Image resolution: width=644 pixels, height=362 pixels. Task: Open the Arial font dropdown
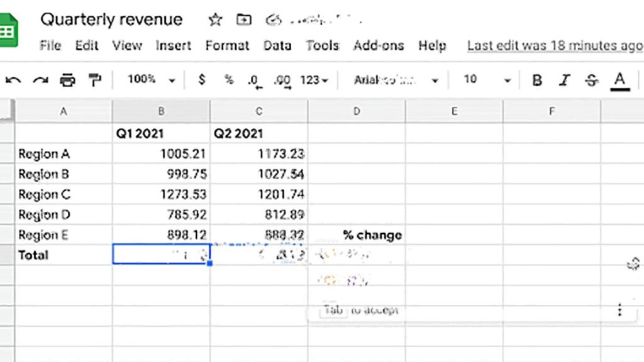click(x=396, y=80)
